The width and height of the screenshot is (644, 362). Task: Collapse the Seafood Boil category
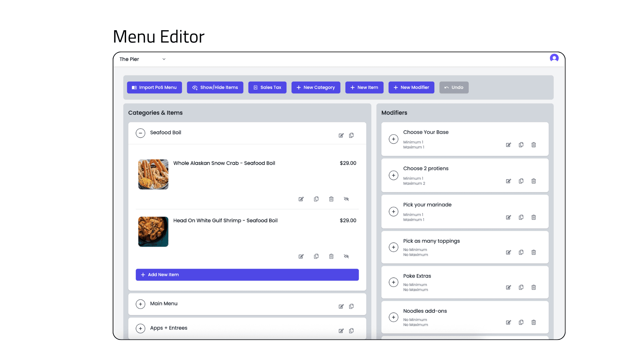pyautogui.click(x=141, y=133)
